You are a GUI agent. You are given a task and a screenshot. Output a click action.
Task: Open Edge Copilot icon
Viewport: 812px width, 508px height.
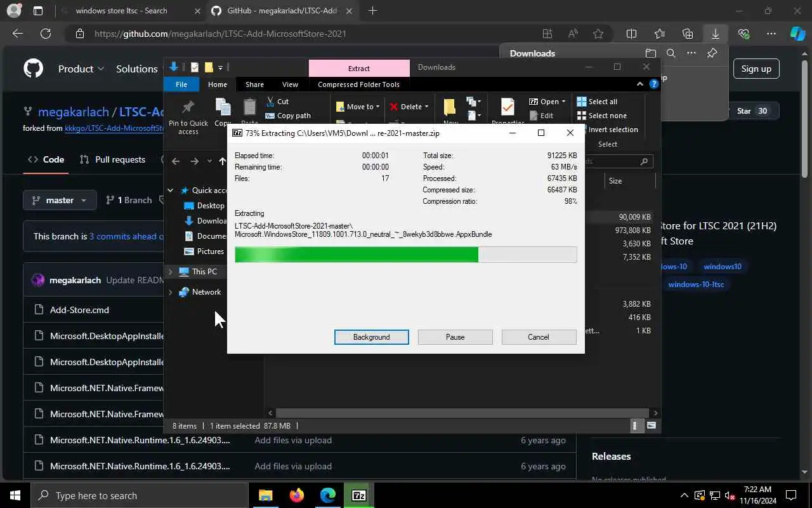[797, 34]
